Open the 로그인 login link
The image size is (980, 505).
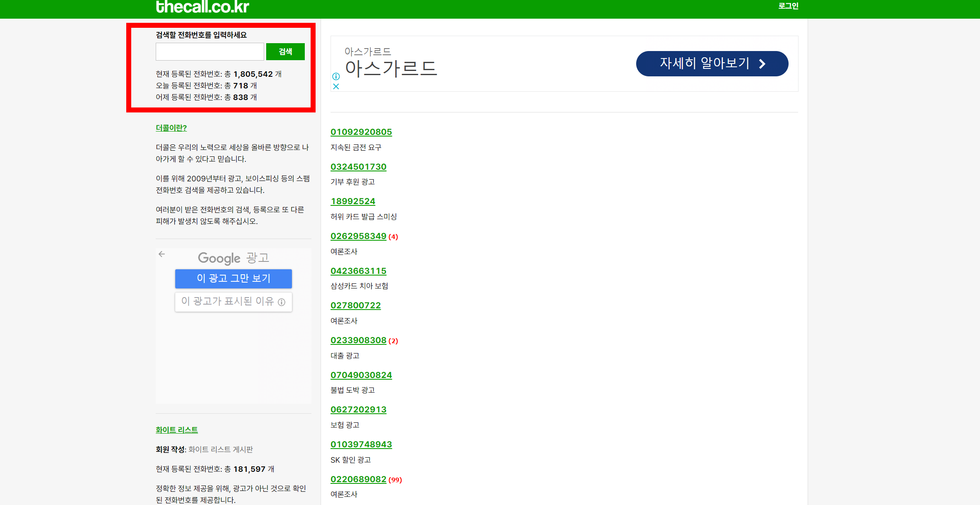(x=788, y=6)
